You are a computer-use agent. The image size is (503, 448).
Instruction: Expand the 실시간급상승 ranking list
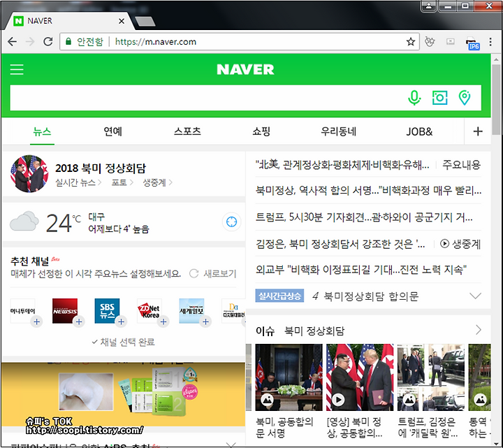click(475, 296)
